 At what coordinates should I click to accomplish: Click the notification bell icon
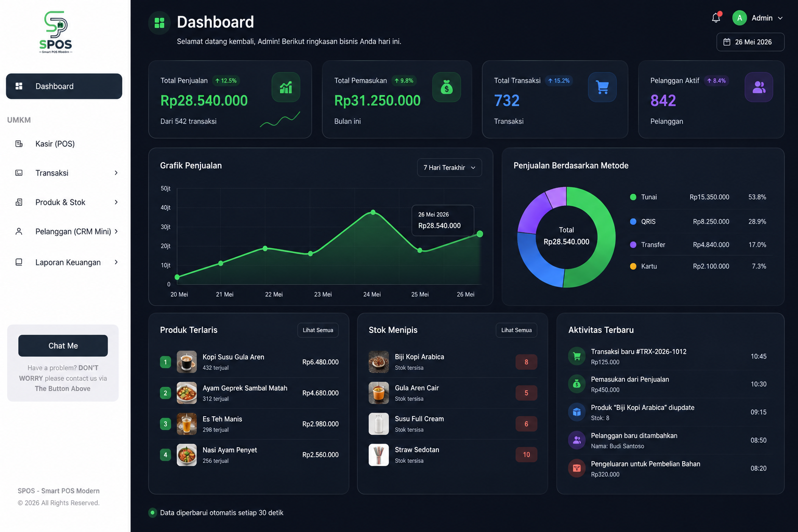[716, 18]
